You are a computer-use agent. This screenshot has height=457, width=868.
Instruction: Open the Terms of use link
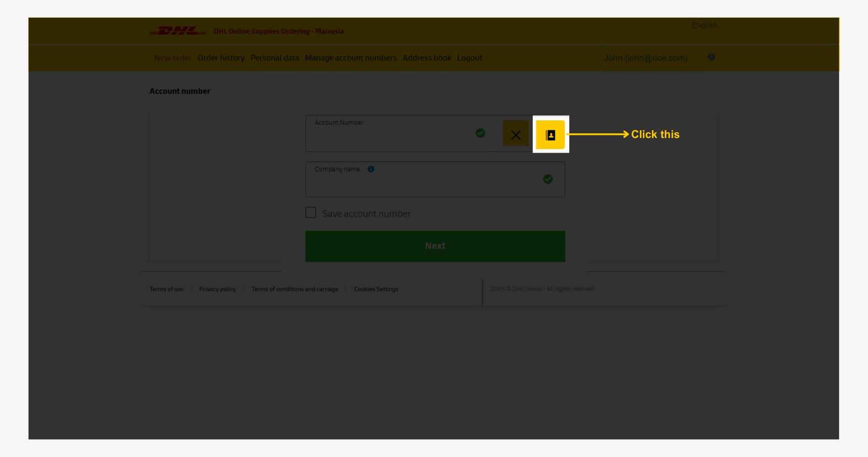(166, 289)
